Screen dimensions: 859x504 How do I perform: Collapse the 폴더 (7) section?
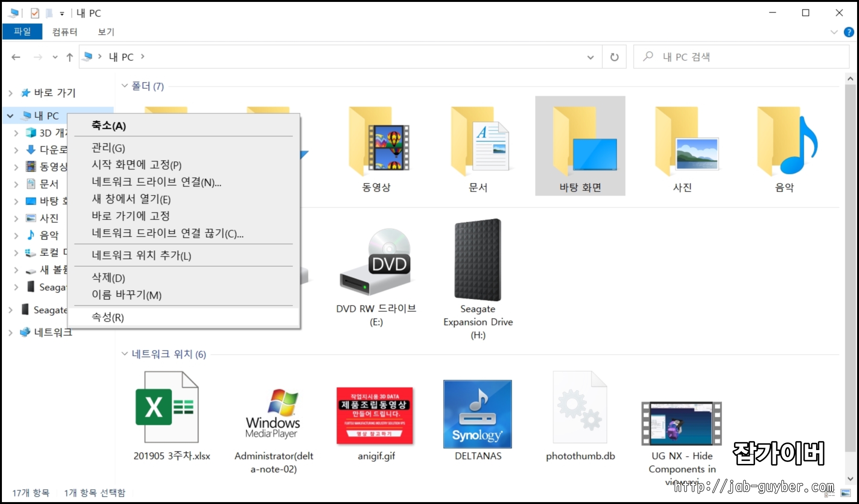[x=125, y=86]
